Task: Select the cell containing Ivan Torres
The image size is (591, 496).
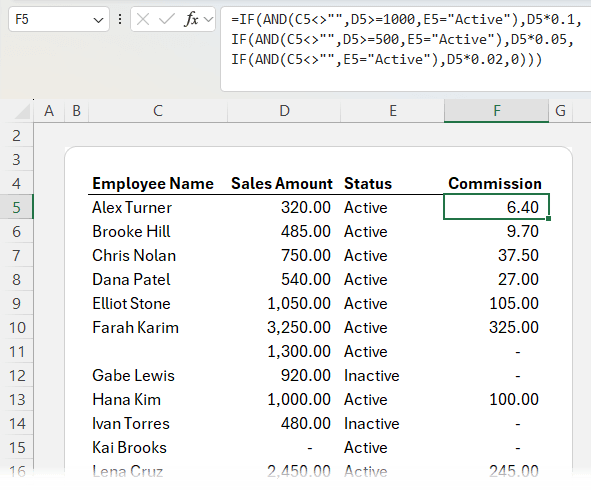Action: (x=158, y=424)
